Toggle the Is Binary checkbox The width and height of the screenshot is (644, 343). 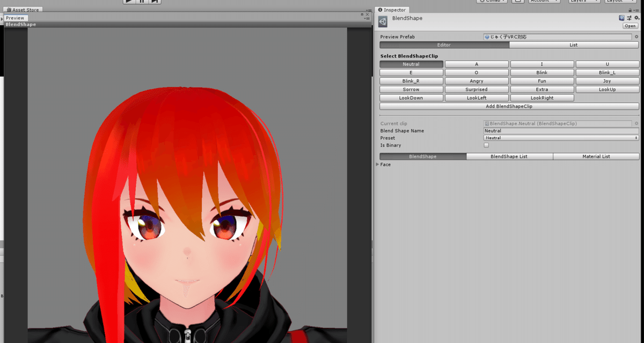486,145
